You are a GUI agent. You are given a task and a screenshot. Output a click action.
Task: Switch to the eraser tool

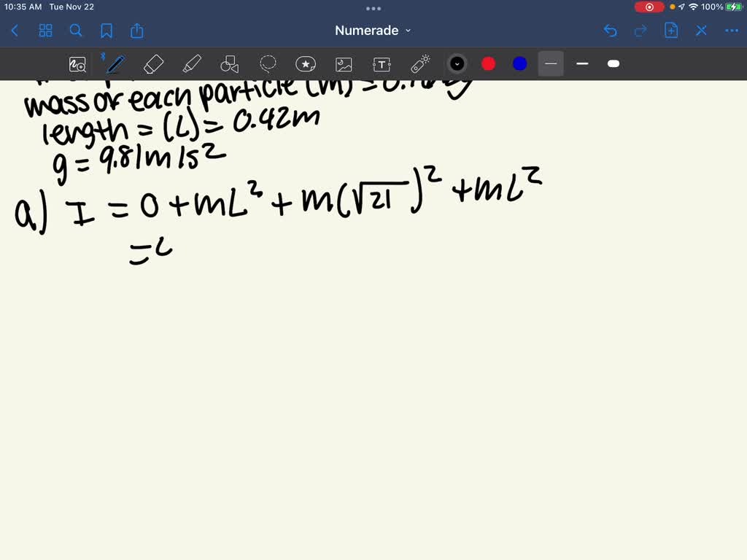coord(153,63)
